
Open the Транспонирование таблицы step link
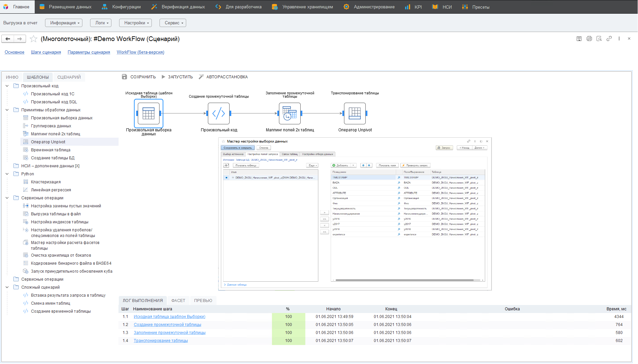(161, 341)
